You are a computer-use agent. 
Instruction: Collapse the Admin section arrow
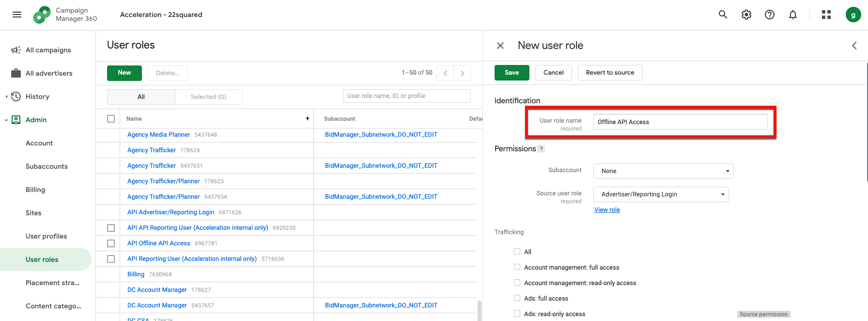[x=6, y=120]
